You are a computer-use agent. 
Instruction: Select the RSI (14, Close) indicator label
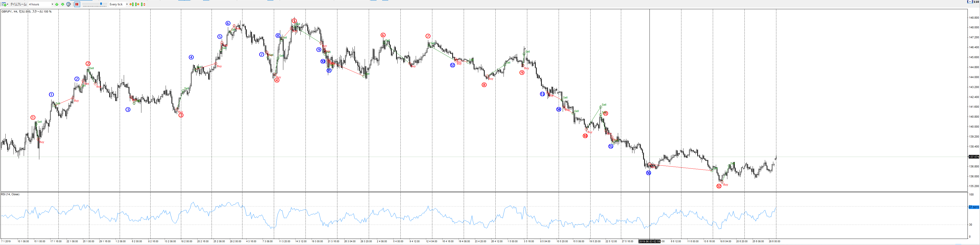[x=10, y=194]
